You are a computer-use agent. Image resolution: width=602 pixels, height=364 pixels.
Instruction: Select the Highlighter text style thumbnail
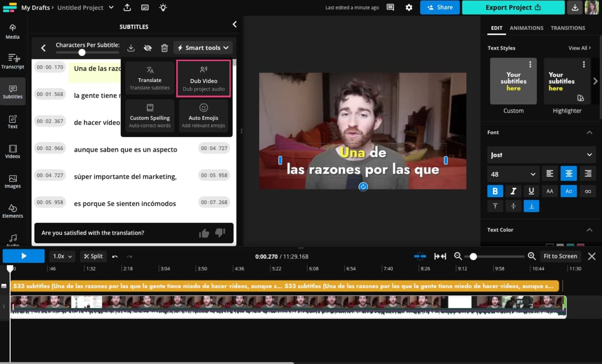[567, 81]
